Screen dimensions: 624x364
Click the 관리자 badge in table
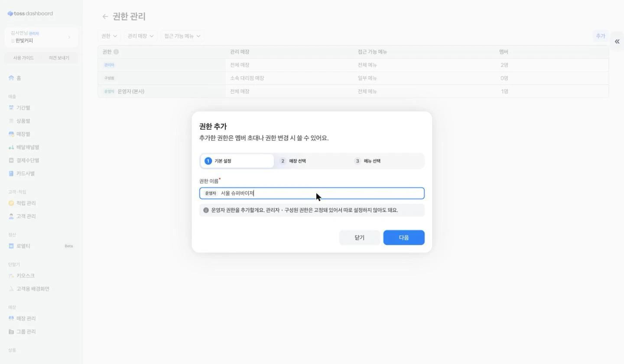(x=109, y=65)
